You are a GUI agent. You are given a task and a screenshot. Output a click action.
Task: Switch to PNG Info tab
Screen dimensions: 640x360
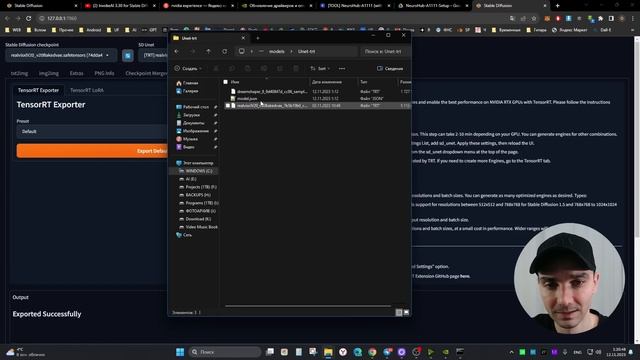[104, 73]
